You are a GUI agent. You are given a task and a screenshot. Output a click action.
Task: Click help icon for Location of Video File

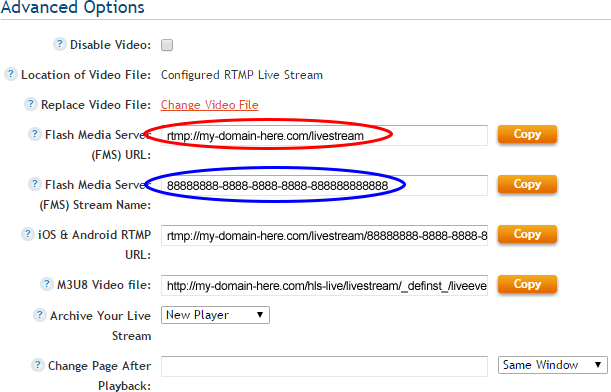(x=11, y=74)
